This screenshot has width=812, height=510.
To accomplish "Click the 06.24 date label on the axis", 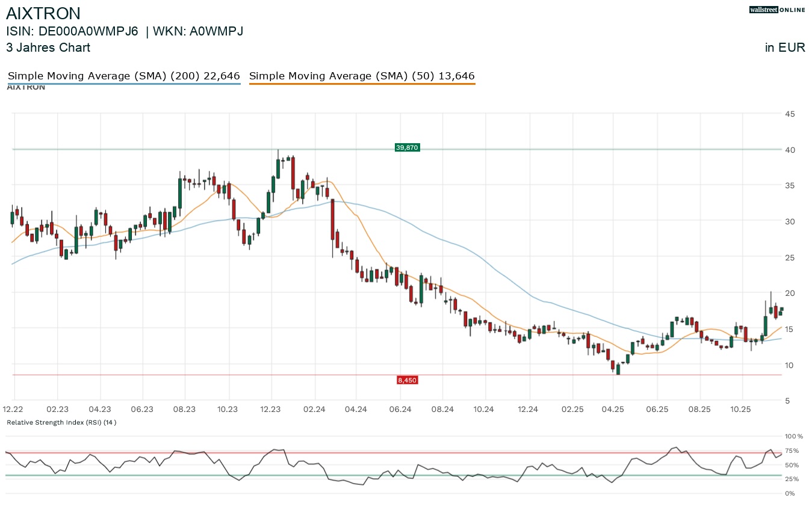I will pyautogui.click(x=401, y=409).
